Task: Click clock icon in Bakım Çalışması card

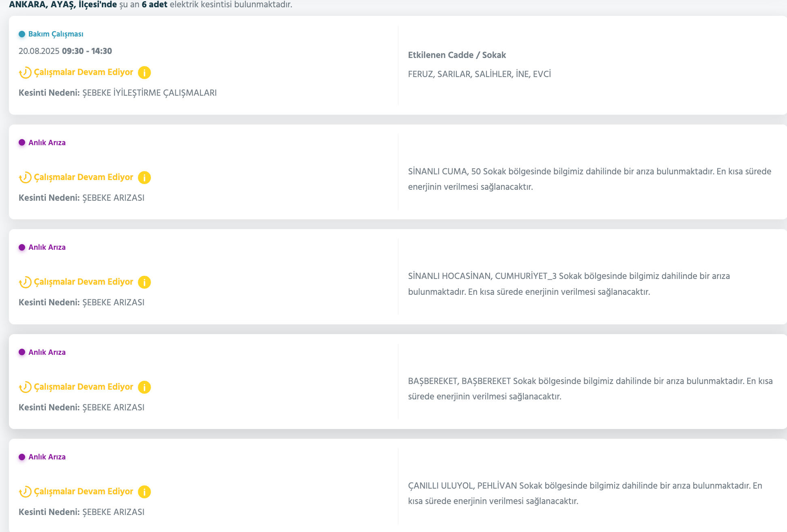Action: 25,73
